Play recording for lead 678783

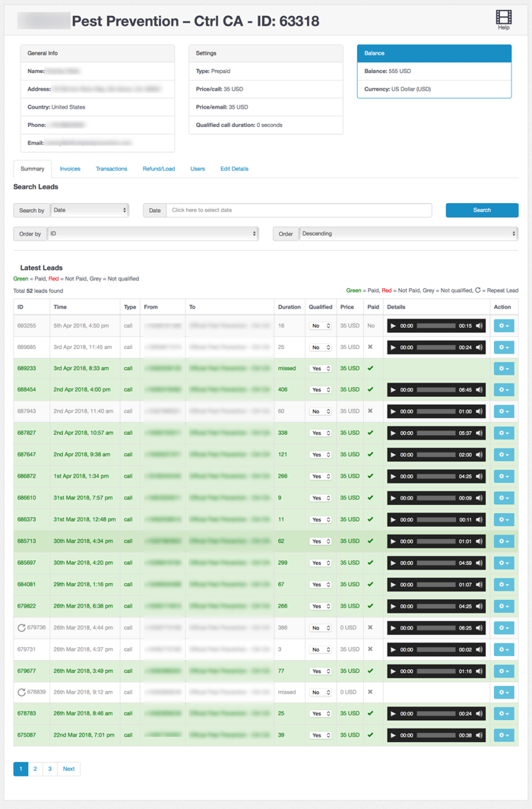pos(393,714)
